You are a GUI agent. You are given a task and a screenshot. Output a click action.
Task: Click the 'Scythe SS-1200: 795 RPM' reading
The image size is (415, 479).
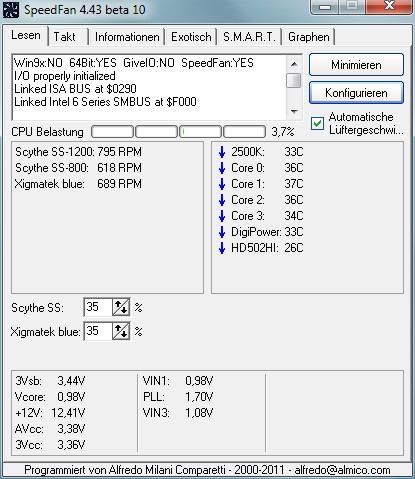[x=78, y=152]
